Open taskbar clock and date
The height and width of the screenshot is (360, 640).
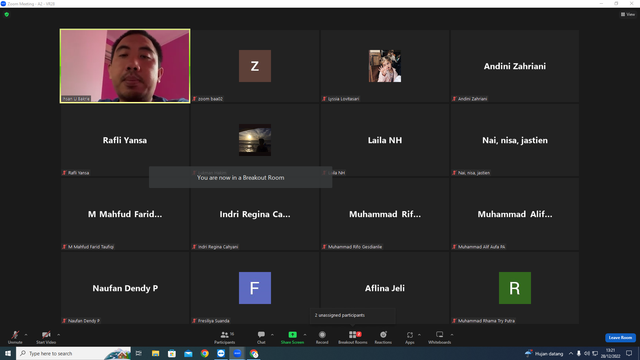tap(610, 353)
